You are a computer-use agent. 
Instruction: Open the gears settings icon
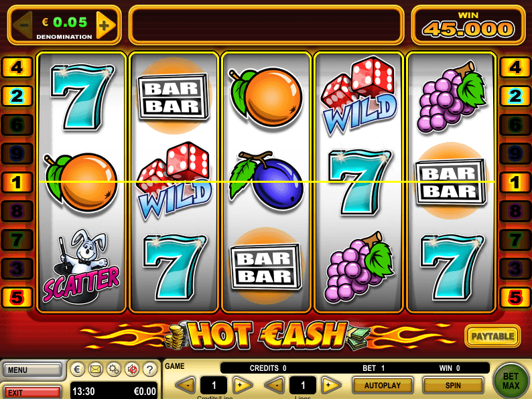click(114, 369)
